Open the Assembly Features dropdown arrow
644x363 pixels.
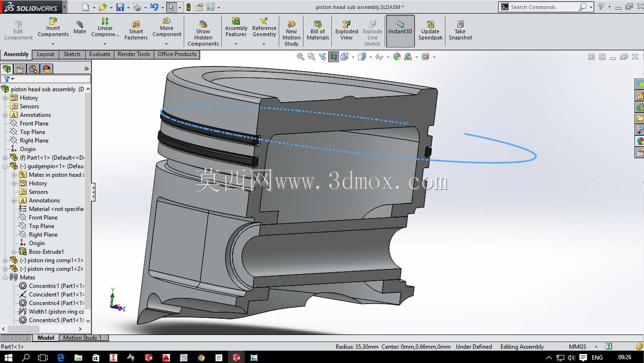tap(236, 44)
